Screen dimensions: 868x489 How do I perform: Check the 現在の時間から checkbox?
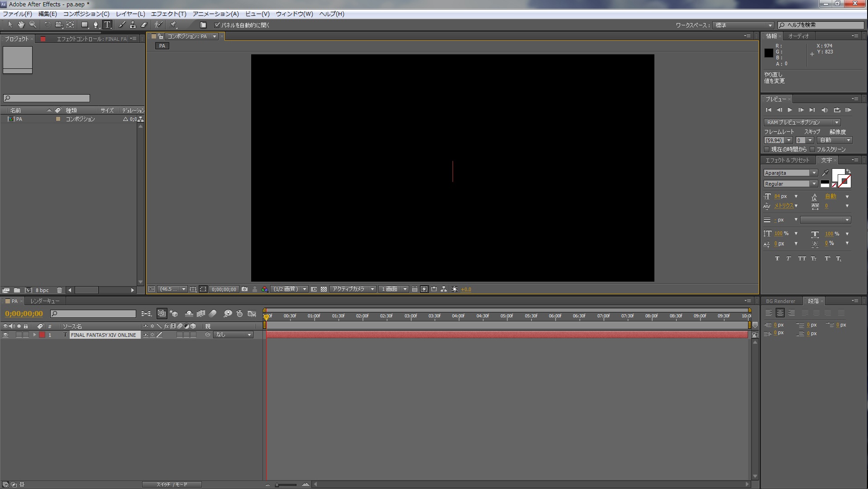point(767,149)
